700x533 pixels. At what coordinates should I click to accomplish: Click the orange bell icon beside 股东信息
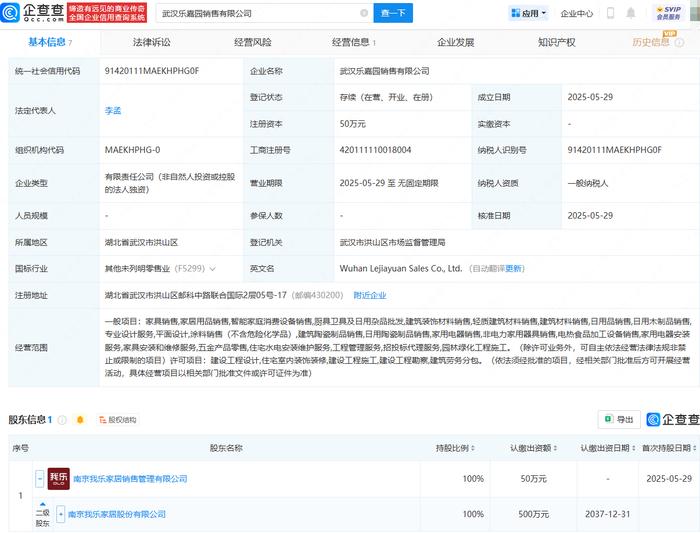(x=80, y=420)
